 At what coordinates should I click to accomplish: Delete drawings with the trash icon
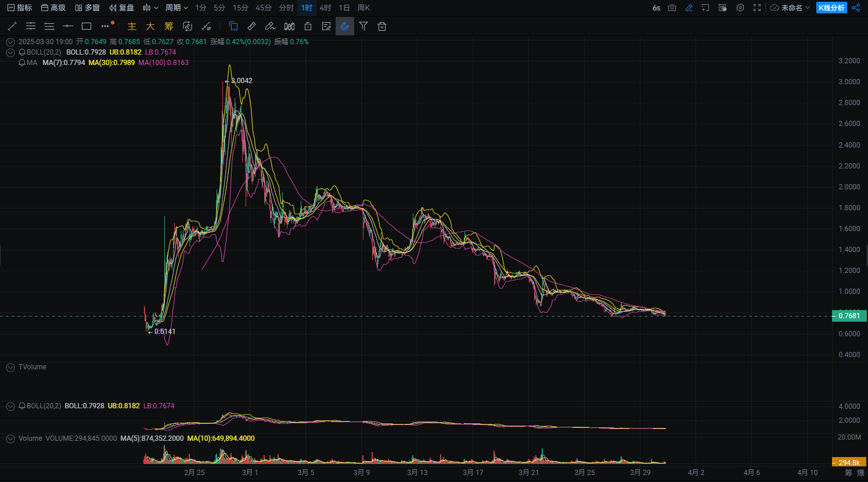pos(382,26)
